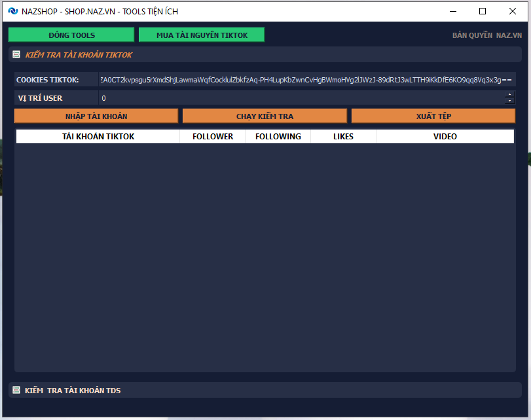The width and height of the screenshot is (531, 420).
Task: Sort by FOLLOWING column header
Action: coord(278,136)
